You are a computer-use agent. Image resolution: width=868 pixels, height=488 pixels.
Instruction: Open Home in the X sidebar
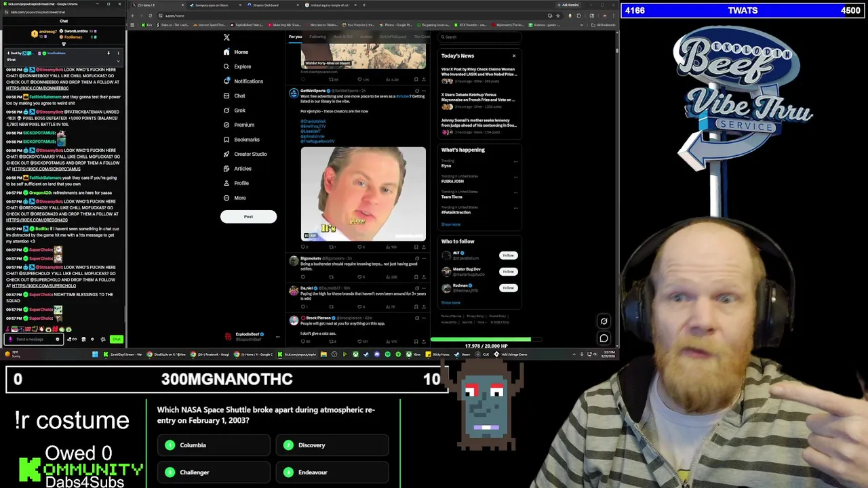coord(236,52)
